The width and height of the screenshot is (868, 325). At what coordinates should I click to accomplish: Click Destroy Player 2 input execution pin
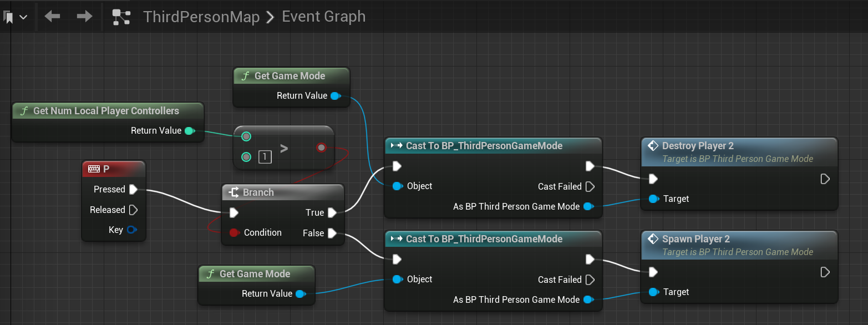point(653,179)
